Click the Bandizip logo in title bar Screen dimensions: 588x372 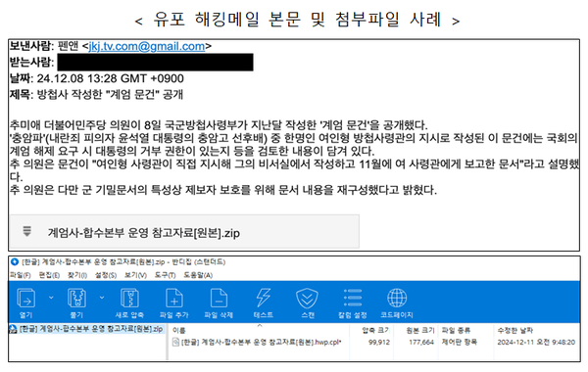click(15, 261)
